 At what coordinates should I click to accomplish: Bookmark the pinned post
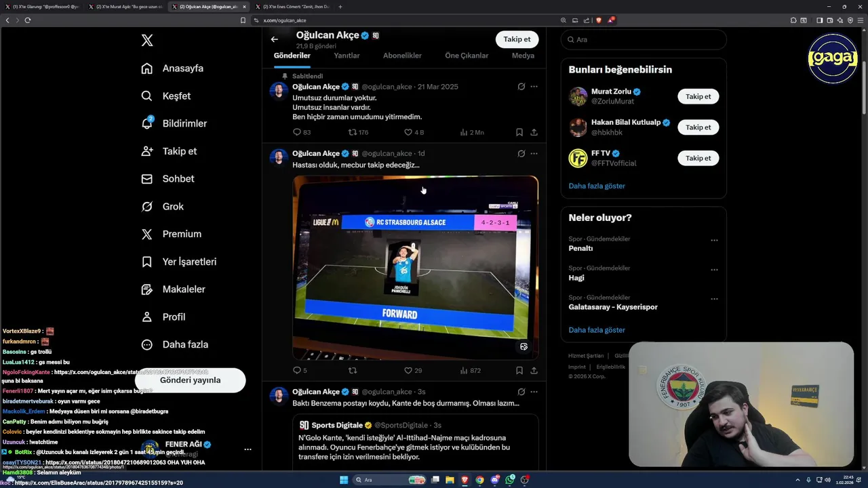pos(519,132)
